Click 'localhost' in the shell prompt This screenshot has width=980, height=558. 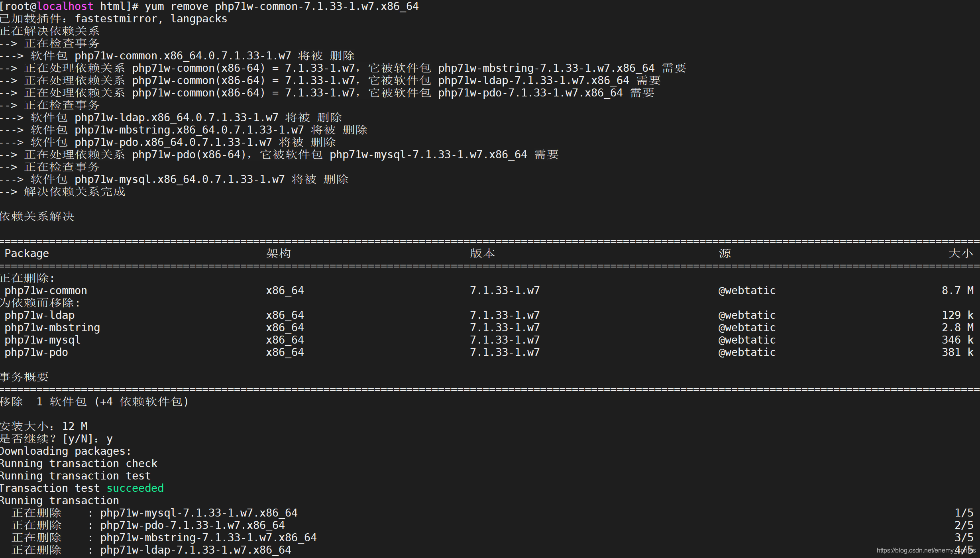click(x=65, y=6)
